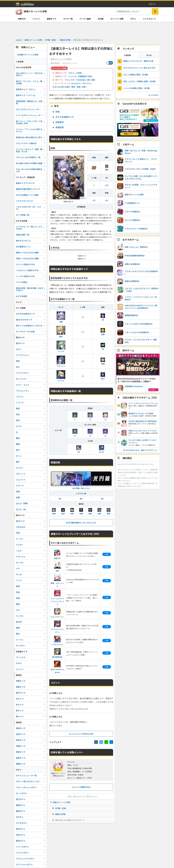Share via the Facebook icon

(96, 742)
